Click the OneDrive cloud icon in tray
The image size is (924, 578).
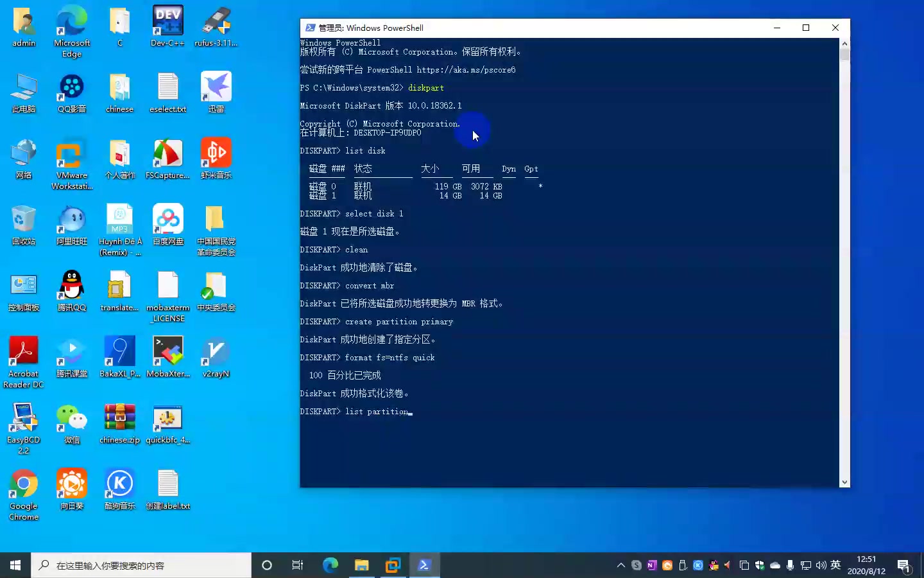(775, 565)
